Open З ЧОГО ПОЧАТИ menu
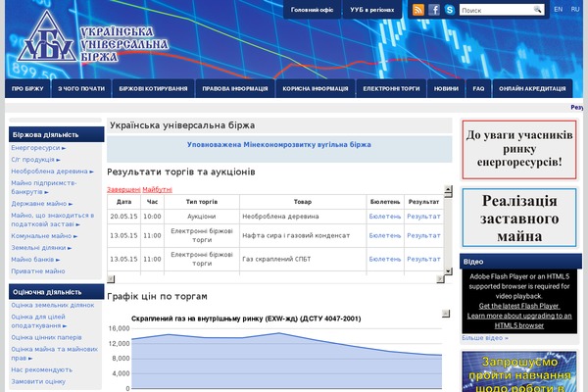 [x=81, y=88]
